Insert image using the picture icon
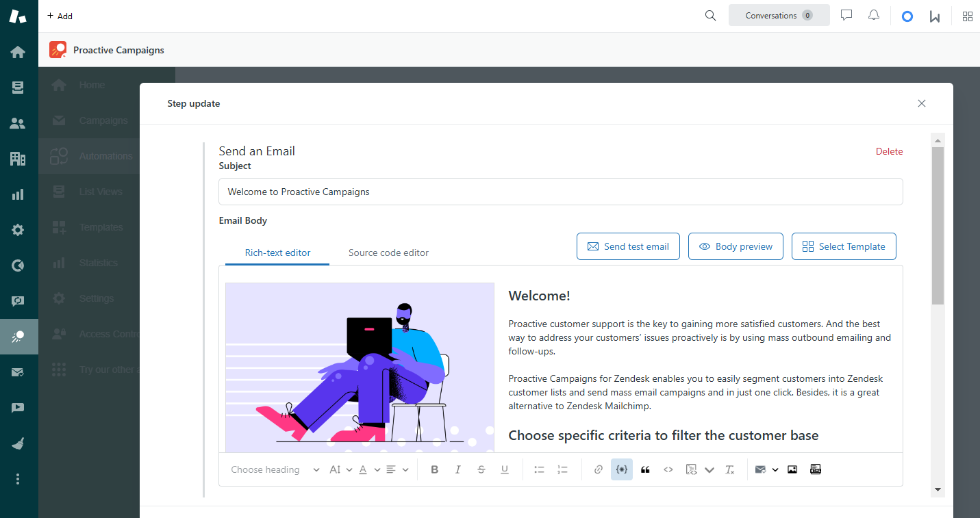Viewport: 980px width, 518px height. [x=792, y=469]
